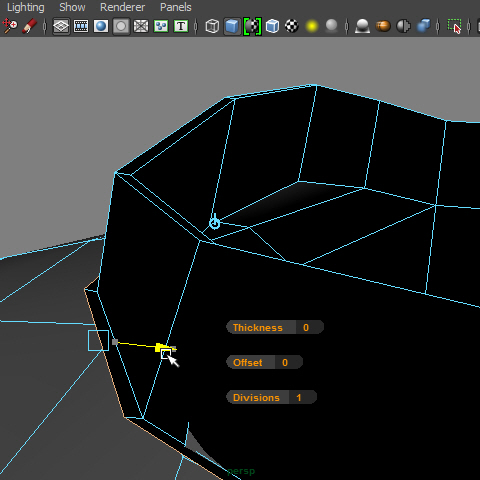Open the Panels menu
This screenshot has height=480, width=480.
click(x=176, y=7)
